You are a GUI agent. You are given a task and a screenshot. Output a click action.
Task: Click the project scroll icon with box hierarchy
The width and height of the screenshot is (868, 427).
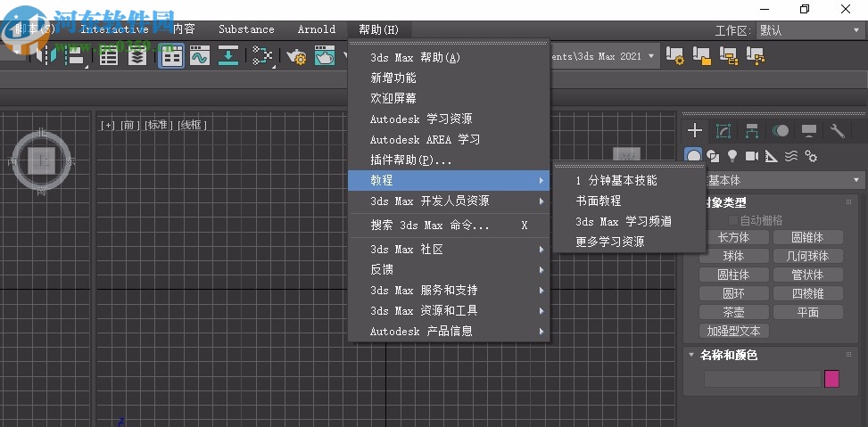pos(729,55)
